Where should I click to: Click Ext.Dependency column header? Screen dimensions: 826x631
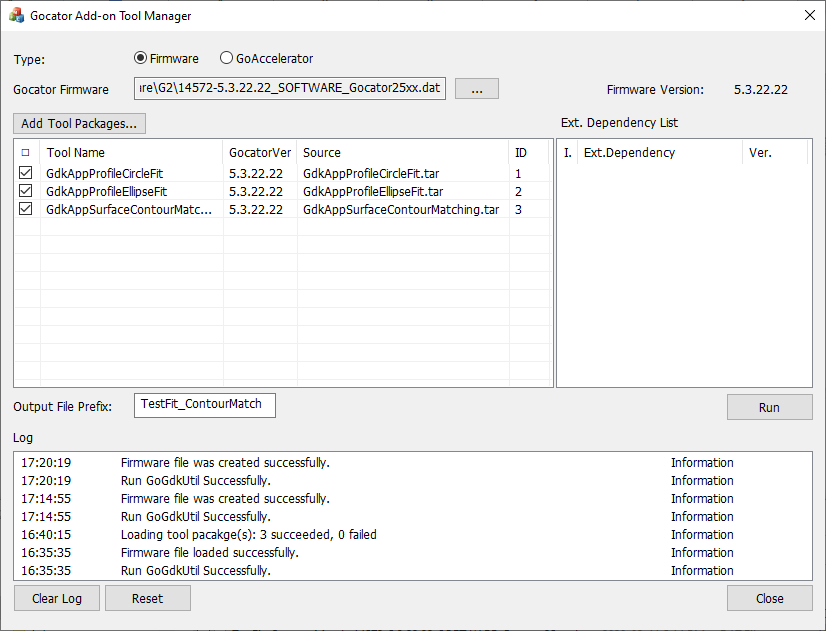tap(660, 153)
